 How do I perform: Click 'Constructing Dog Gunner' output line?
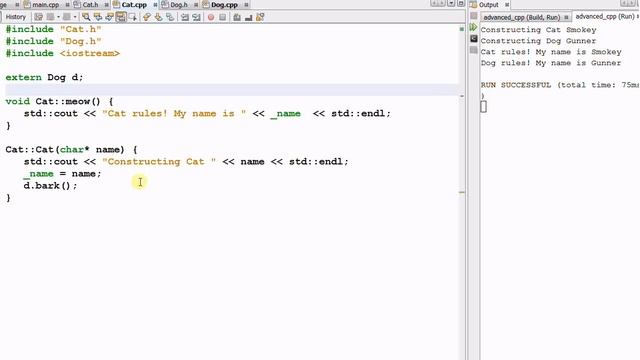pyautogui.click(x=538, y=41)
